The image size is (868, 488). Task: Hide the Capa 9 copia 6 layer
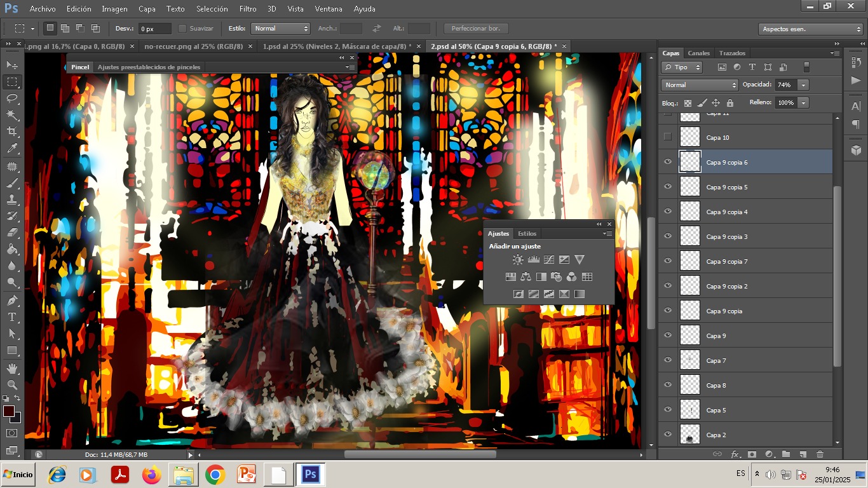pos(667,162)
